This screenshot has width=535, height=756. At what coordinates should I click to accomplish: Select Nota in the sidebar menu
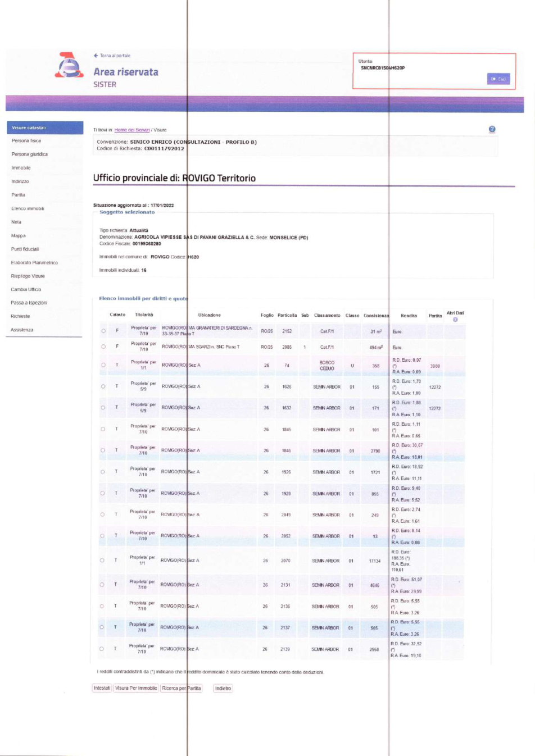pyautogui.click(x=16, y=222)
